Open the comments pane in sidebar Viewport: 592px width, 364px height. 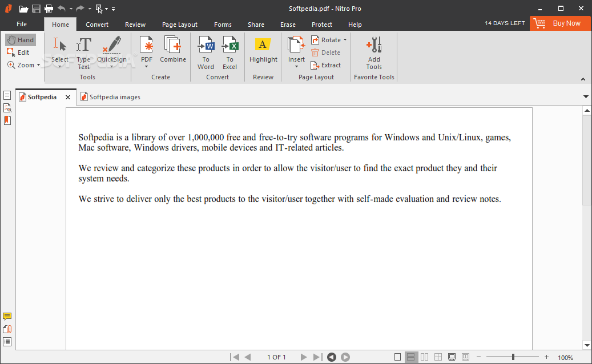coord(7,317)
